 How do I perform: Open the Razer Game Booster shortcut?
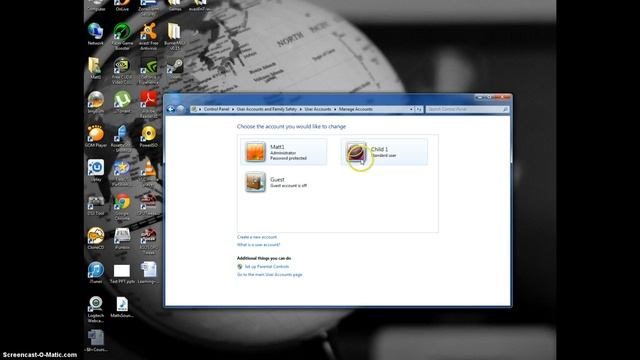coord(122,36)
